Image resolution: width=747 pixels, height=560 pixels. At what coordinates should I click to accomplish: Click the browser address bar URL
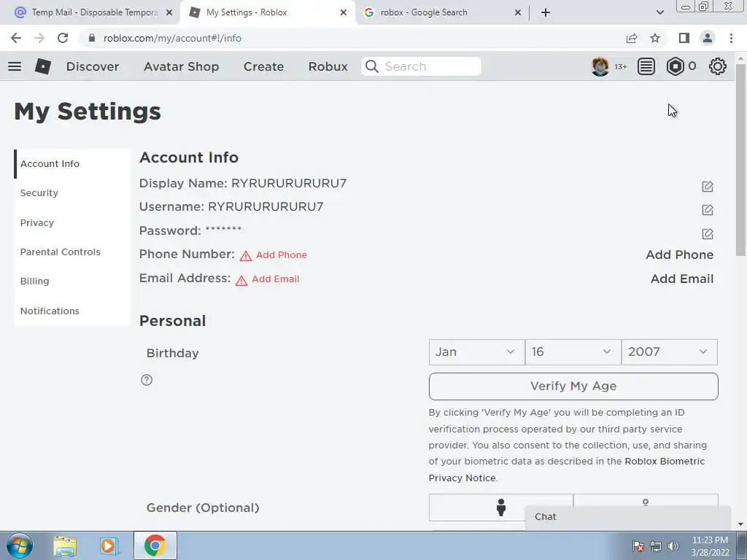pos(172,38)
